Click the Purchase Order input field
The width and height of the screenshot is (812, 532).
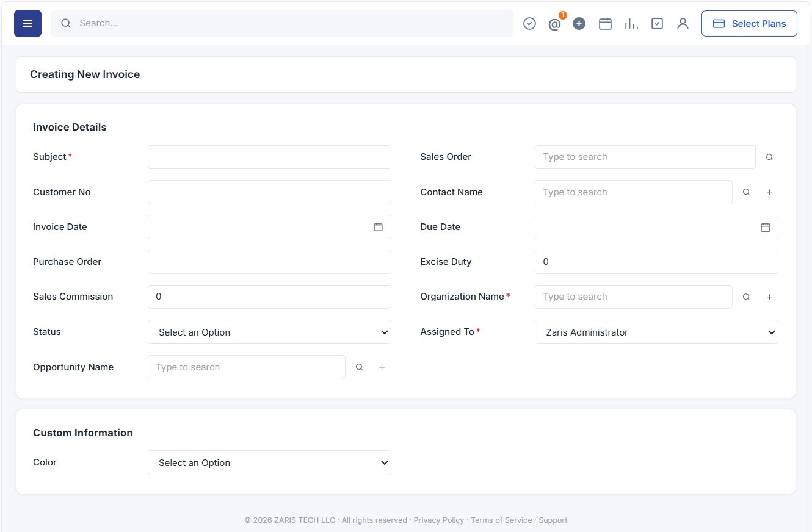pyautogui.click(x=269, y=262)
